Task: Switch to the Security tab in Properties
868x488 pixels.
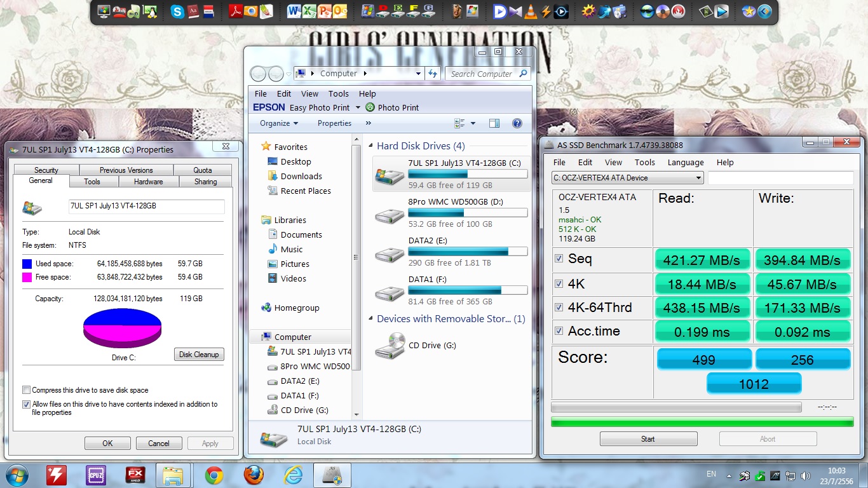Action: [46, 170]
